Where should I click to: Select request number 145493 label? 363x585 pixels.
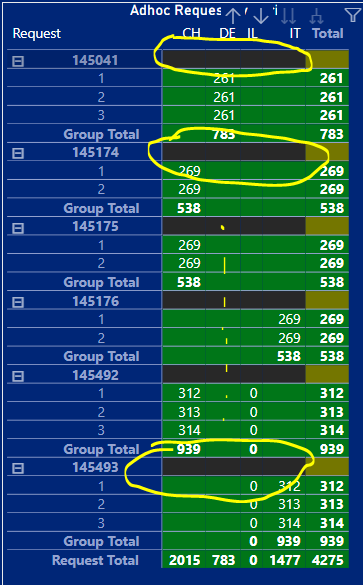(x=96, y=467)
